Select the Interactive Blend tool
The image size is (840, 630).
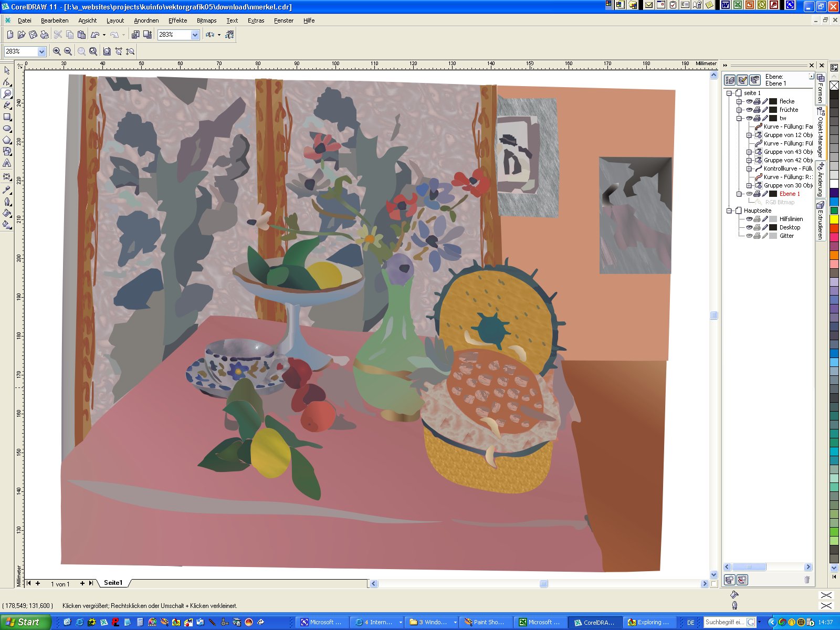pyautogui.click(x=7, y=177)
